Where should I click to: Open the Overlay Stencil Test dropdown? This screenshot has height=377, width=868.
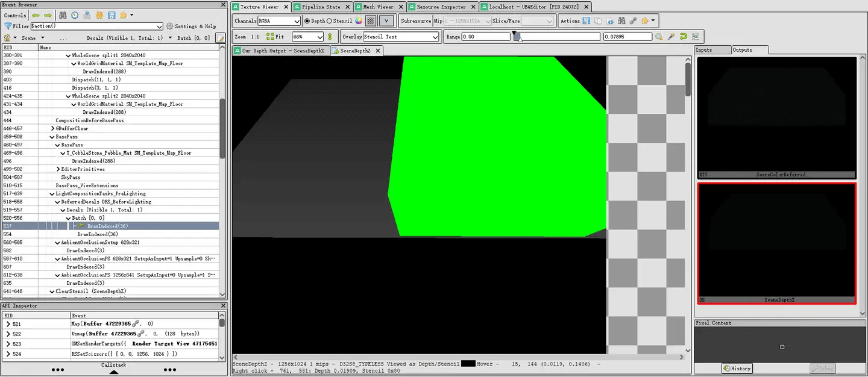point(401,37)
